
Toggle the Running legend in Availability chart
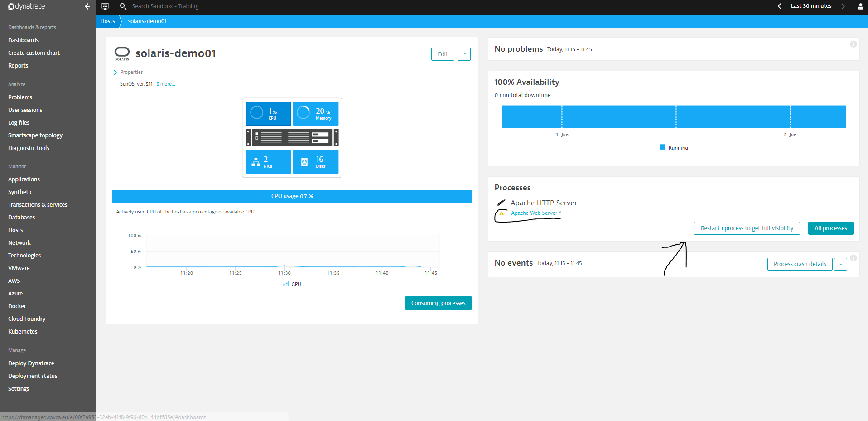point(674,148)
